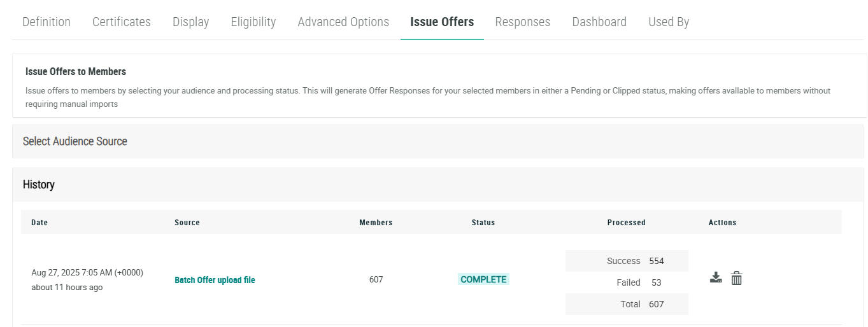This screenshot has width=868, height=327.
Task: Open the Eligibility tab
Action: [x=253, y=22]
